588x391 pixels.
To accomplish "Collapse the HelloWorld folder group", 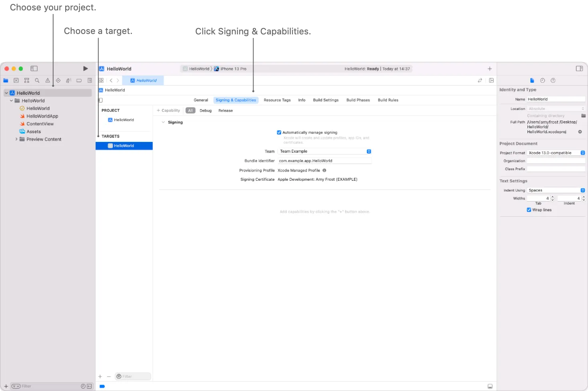I will pyautogui.click(x=11, y=101).
